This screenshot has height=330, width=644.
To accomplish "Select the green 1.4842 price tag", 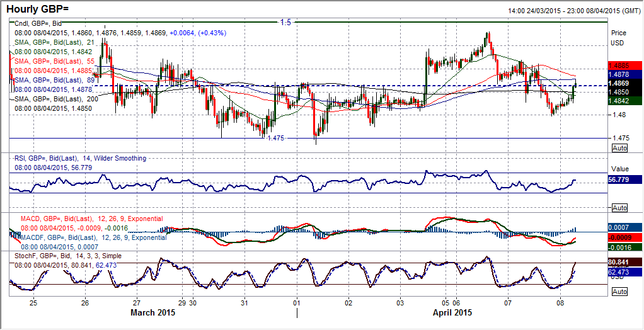I will point(624,101).
